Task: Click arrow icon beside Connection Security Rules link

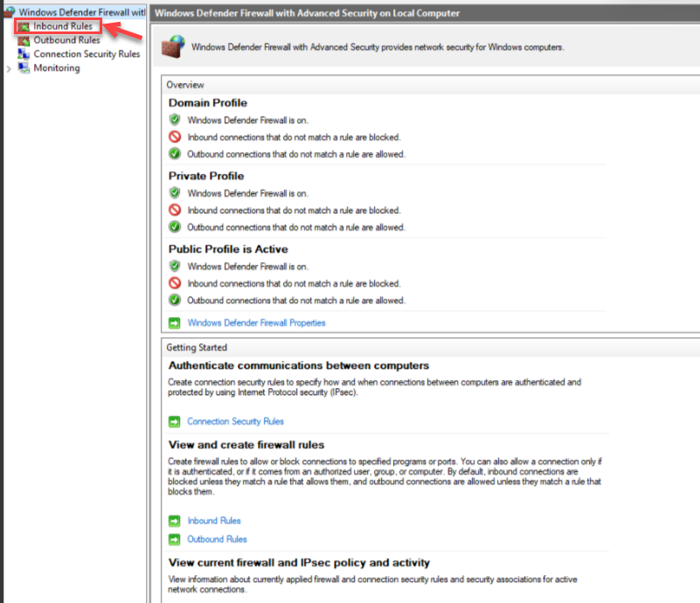Action: pyautogui.click(x=174, y=421)
